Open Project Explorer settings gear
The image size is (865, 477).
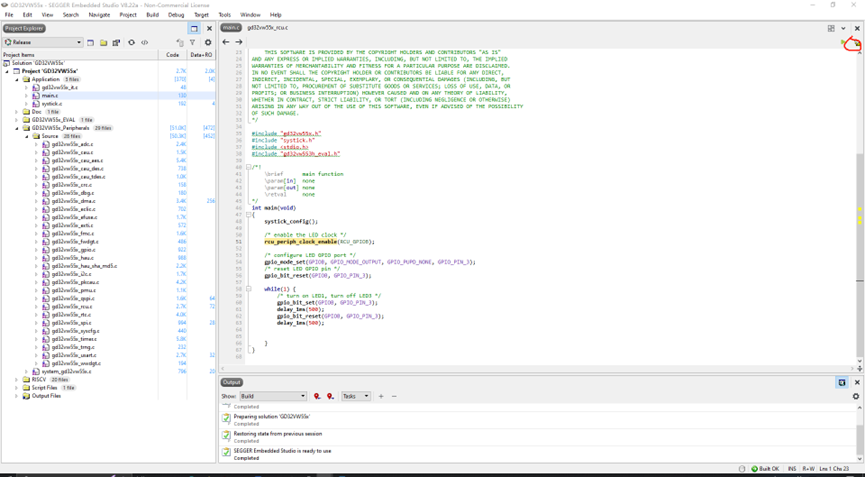coord(208,43)
